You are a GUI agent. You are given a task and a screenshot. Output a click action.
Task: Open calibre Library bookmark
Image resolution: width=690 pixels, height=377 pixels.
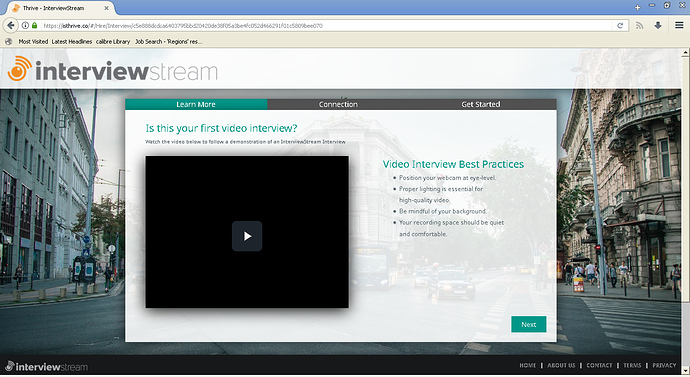pyautogui.click(x=113, y=41)
